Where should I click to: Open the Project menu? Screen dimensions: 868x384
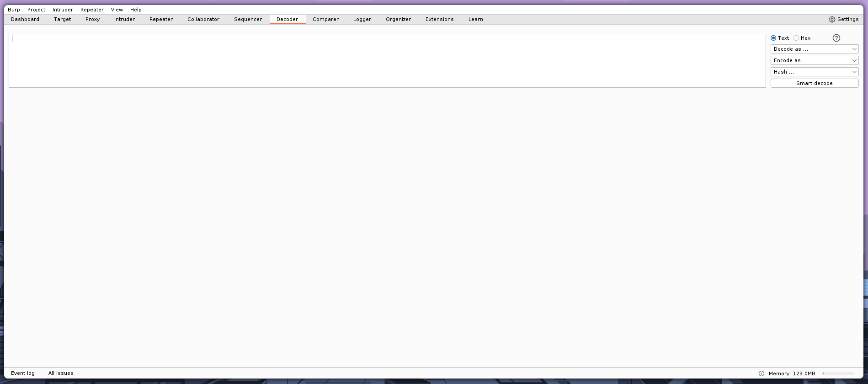[36, 10]
